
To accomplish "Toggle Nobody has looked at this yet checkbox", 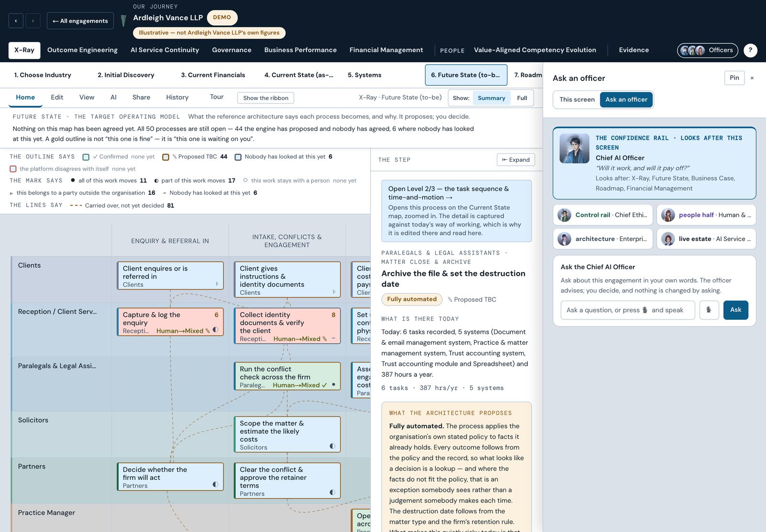I will (238, 157).
